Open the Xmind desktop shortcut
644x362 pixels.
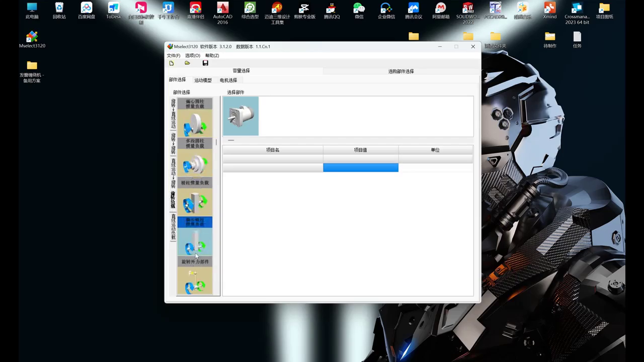[549, 11]
